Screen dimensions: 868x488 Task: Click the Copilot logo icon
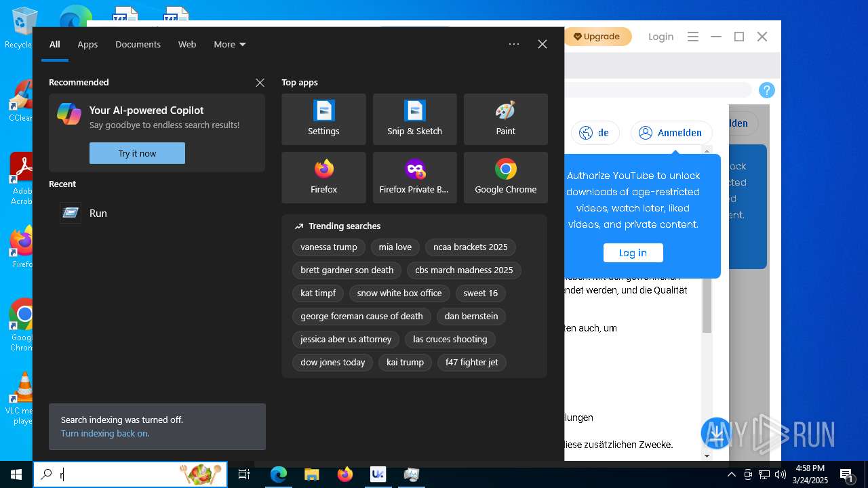[69, 114]
